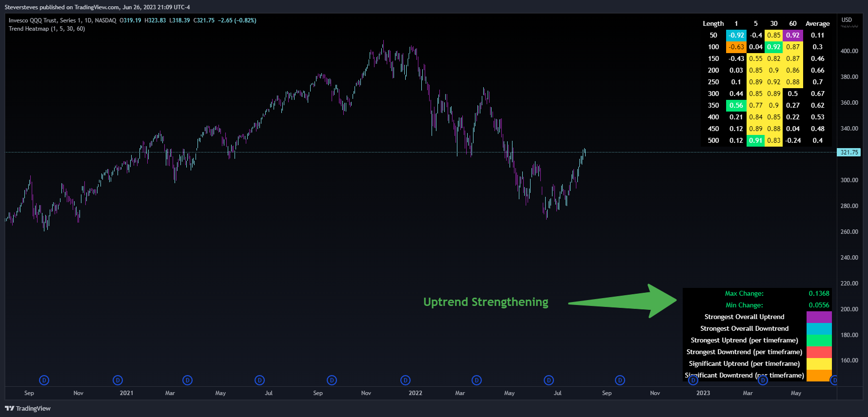This screenshot has width=868, height=417.
Task: Click the 300.00 price axis label
Action: (x=849, y=180)
